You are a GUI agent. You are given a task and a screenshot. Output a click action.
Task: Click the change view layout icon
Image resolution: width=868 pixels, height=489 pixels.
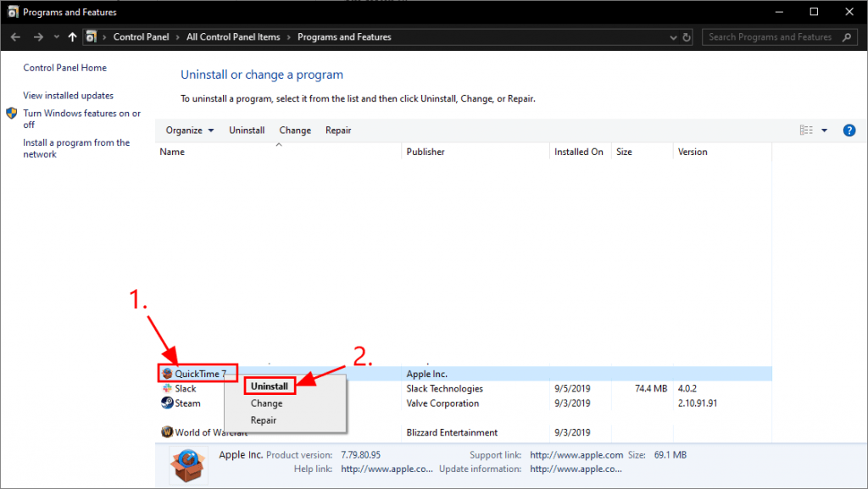tap(806, 131)
